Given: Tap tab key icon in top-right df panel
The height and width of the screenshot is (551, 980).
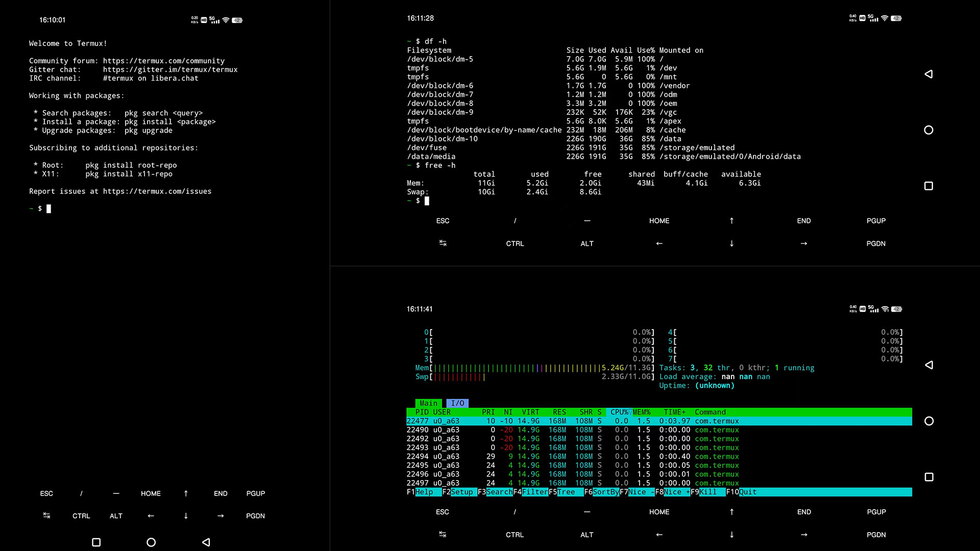Looking at the screenshot, I should pos(443,244).
